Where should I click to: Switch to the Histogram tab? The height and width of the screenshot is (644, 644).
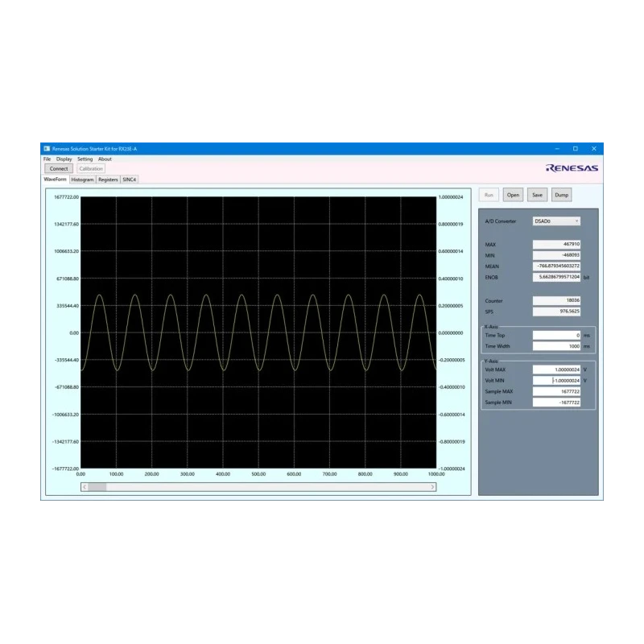point(82,180)
